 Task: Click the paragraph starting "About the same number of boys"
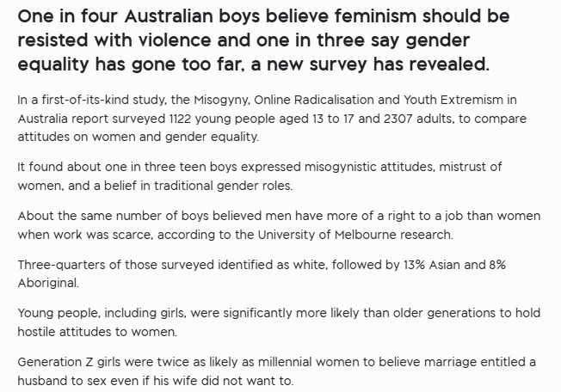pyautogui.click(x=279, y=225)
